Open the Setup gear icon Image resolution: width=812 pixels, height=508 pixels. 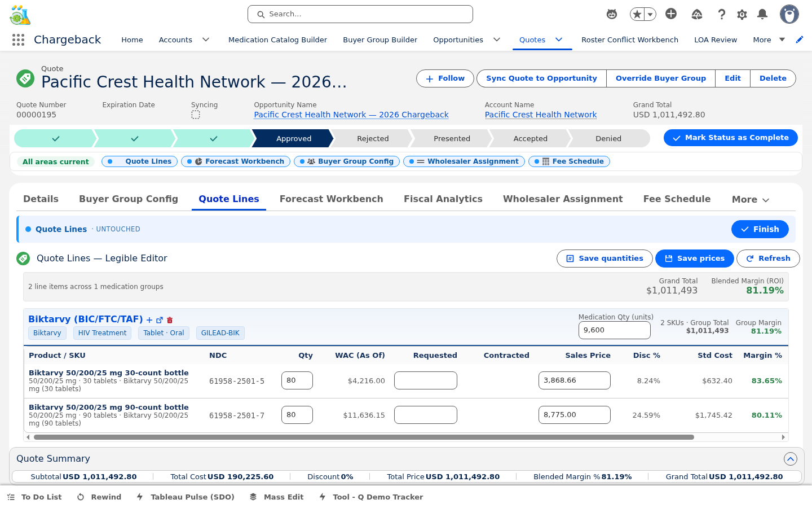[742, 14]
